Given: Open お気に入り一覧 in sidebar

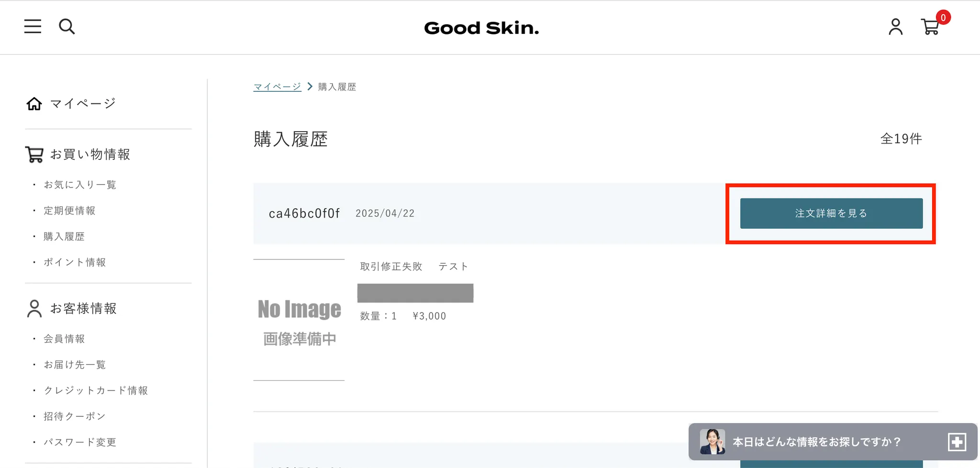Looking at the screenshot, I should (80, 185).
